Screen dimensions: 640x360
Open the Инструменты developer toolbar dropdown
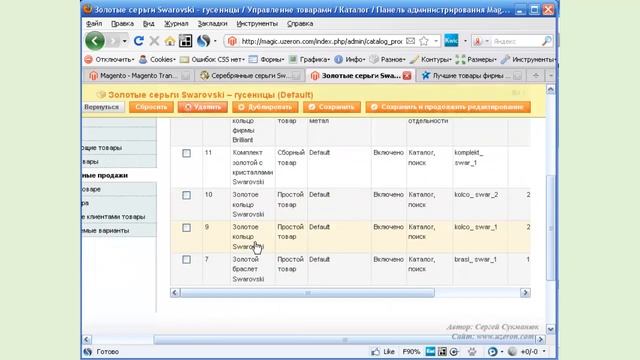529,60
